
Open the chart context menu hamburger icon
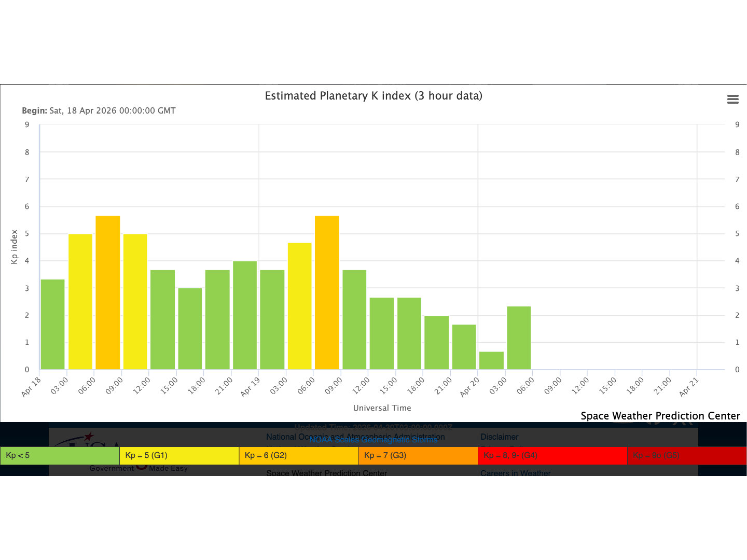pyautogui.click(x=732, y=100)
